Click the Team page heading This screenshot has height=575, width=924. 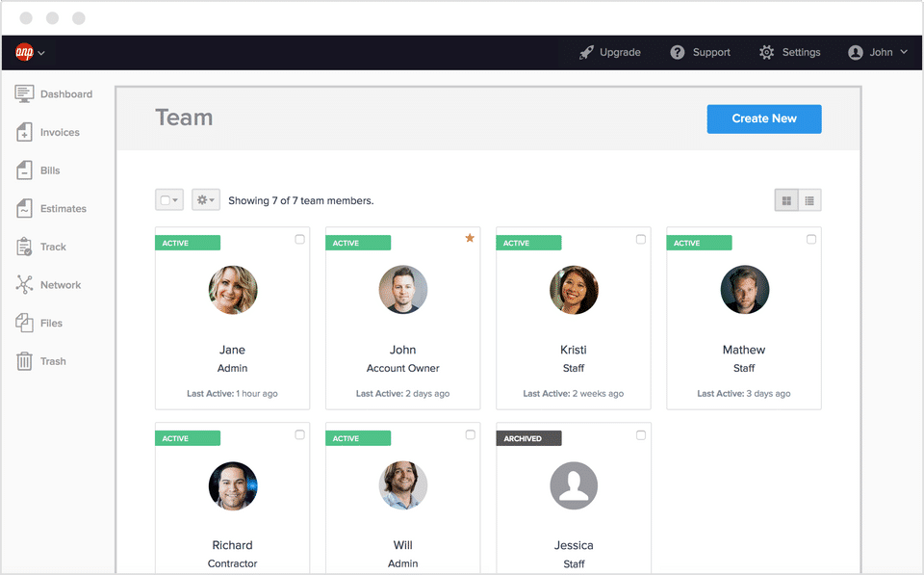(184, 118)
